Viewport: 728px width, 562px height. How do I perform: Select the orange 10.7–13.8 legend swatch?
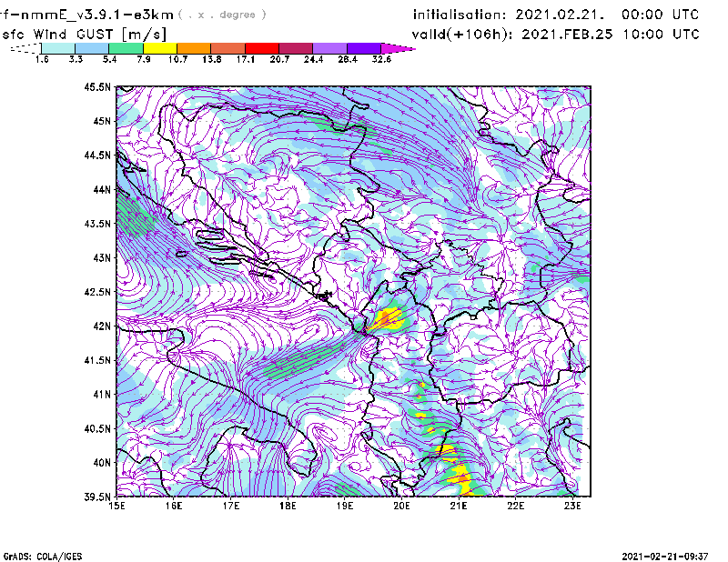tap(194, 48)
